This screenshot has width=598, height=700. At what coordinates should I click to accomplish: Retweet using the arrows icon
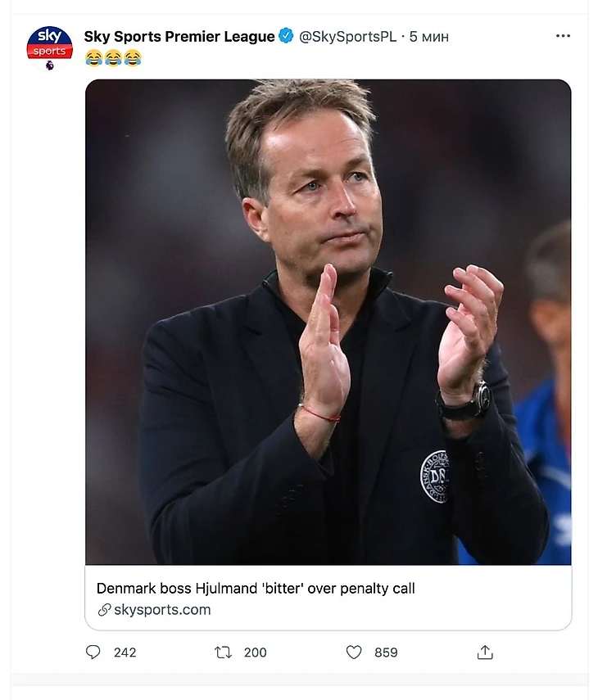223,653
